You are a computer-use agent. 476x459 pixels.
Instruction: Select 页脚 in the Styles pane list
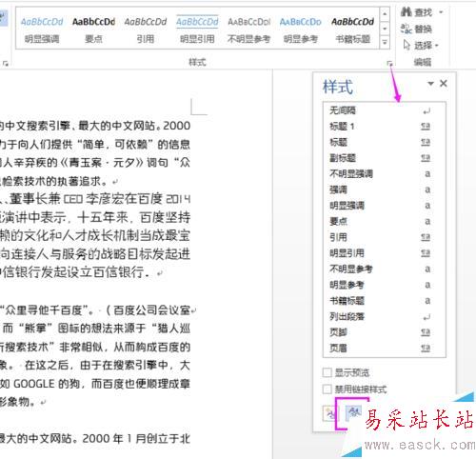384,332
